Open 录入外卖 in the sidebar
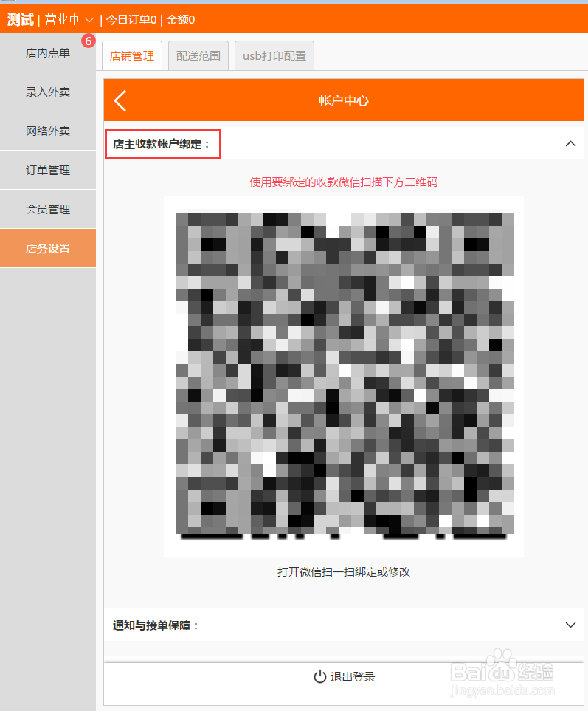 48,92
